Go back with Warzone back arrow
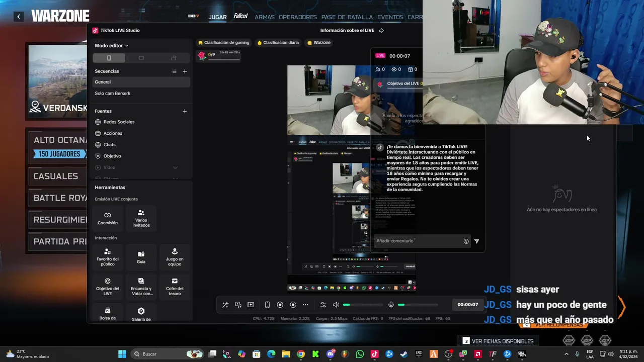The width and height of the screenshot is (644, 362). 19,17
